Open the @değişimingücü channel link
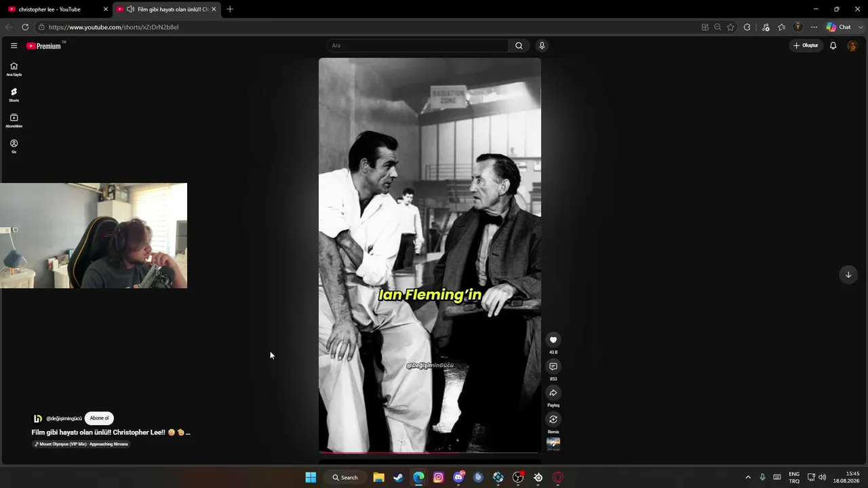This screenshot has height=488, width=868. 64,419
